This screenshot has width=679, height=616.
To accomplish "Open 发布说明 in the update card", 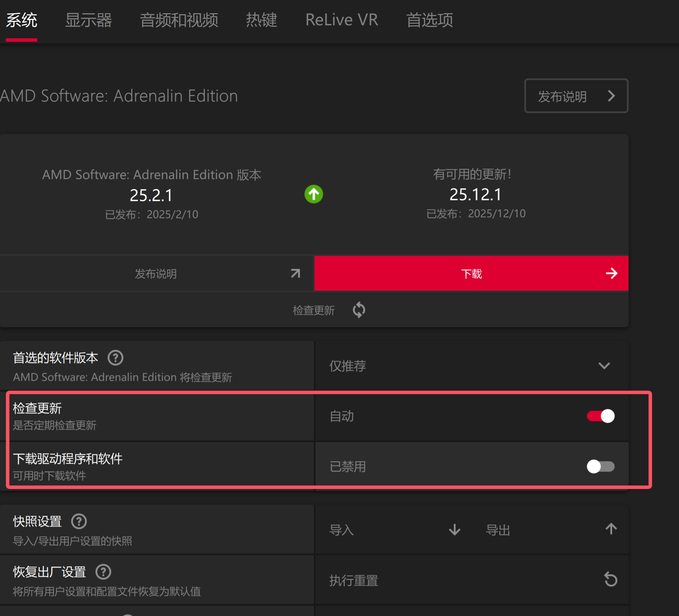I will coord(157,274).
